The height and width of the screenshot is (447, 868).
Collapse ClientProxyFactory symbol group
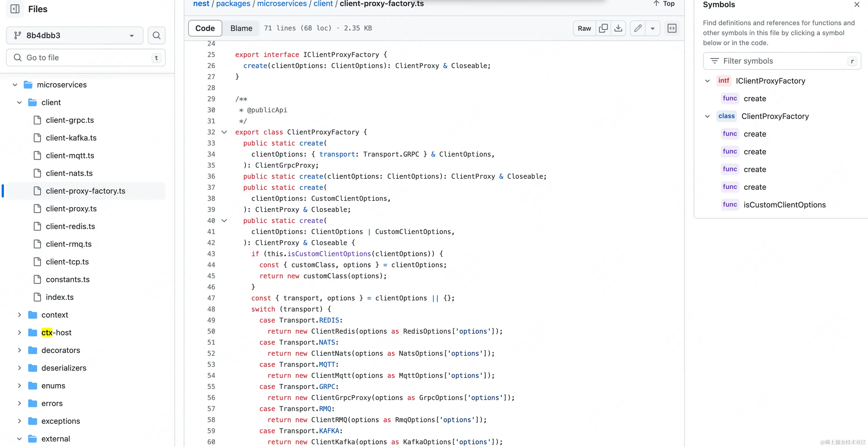point(707,116)
